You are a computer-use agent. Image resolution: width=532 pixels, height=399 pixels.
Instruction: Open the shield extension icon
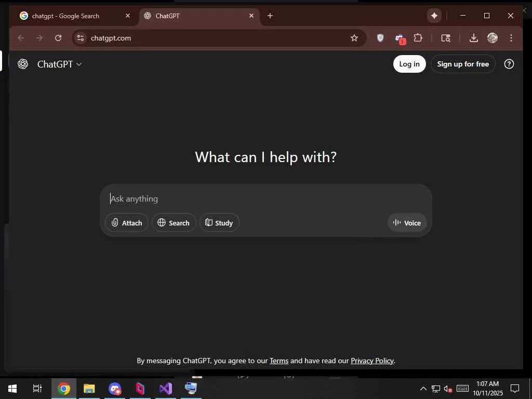[x=380, y=38]
